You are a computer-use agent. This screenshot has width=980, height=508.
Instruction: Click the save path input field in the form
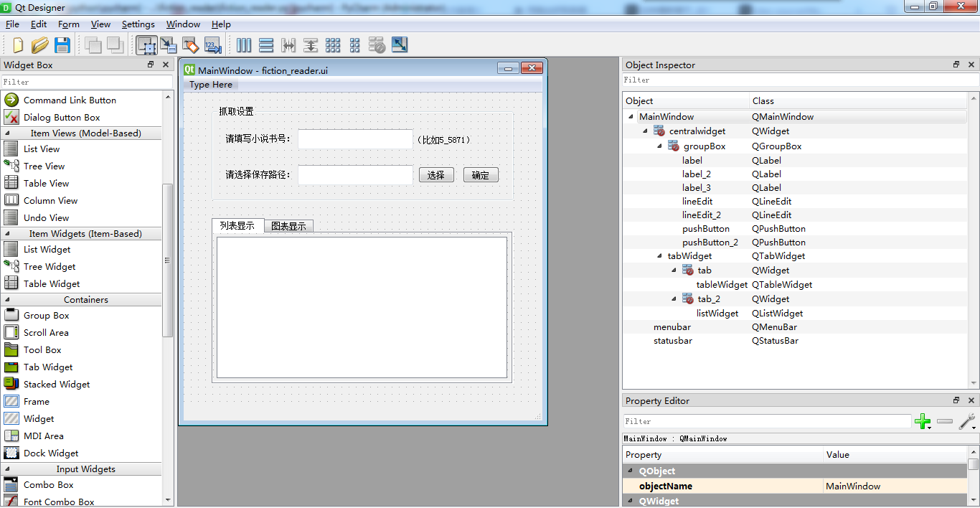355,174
